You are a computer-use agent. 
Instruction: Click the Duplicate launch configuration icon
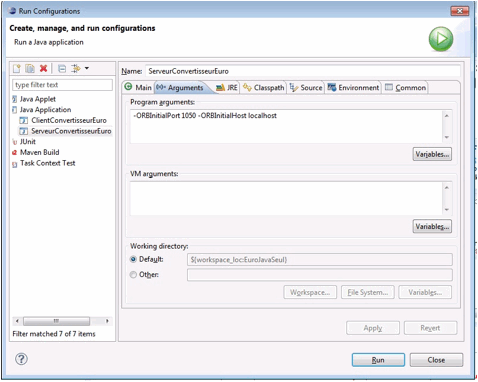tap(30, 69)
